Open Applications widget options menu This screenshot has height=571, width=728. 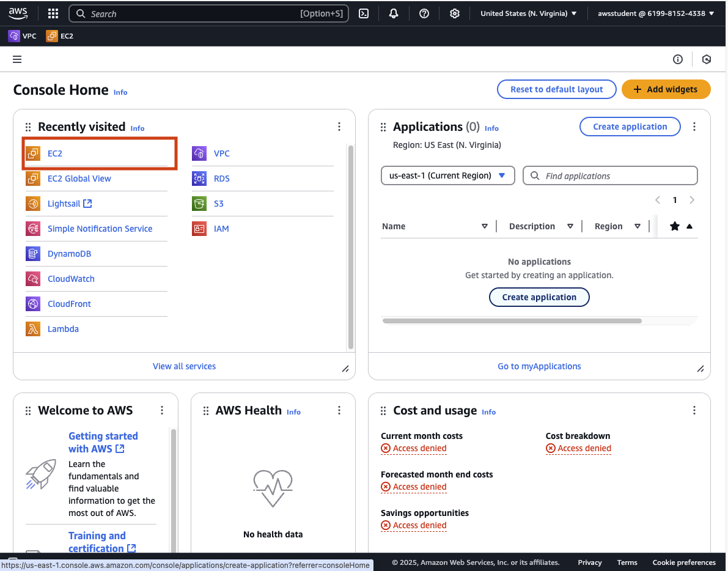pyautogui.click(x=694, y=127)
